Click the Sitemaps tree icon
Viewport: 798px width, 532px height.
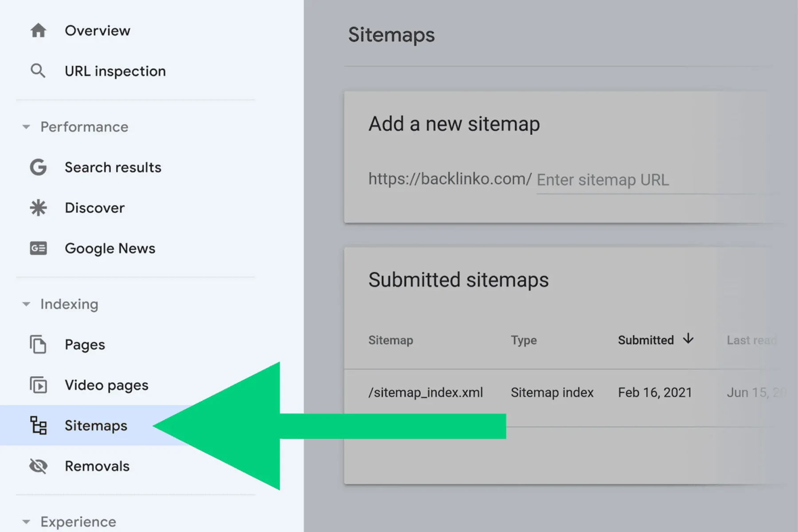[x=38, y=426]
